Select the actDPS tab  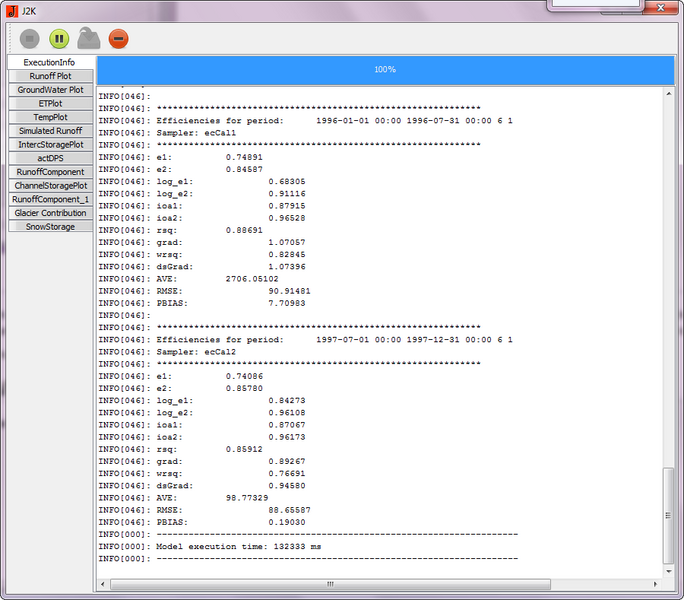click(50, 158)
